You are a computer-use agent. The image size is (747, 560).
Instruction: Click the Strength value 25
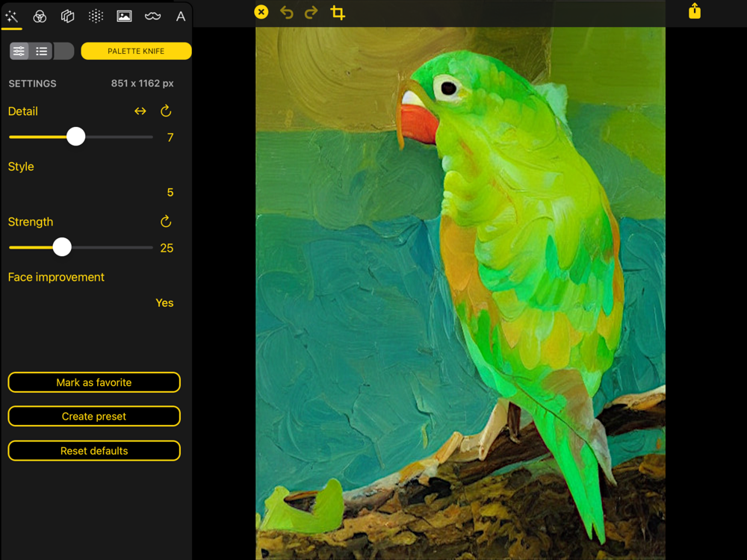pos(167,248)
